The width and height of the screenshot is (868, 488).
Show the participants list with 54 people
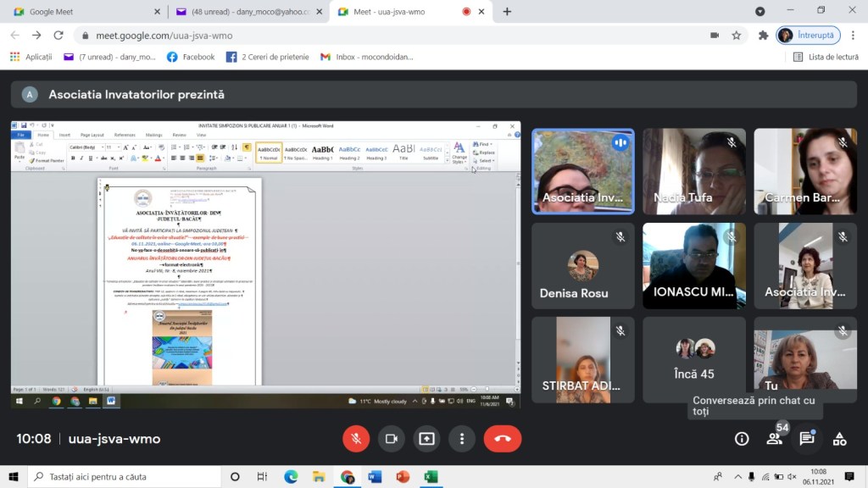(x=774, y=438)
